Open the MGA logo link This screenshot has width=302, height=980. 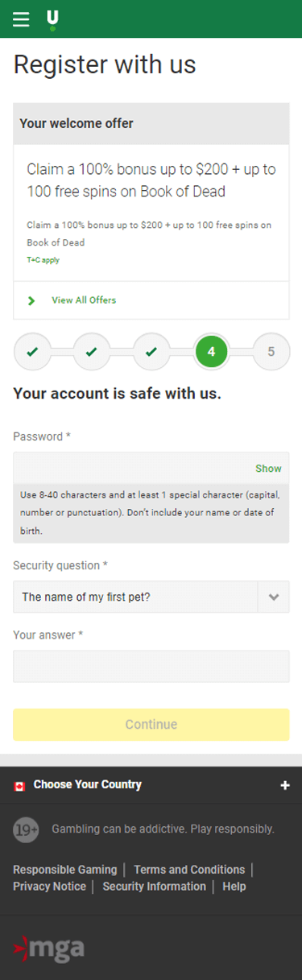(x=49, y=948)
